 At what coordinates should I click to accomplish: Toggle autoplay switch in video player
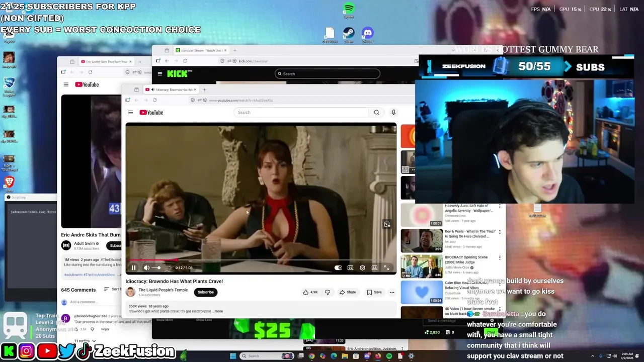click(338, 268)
